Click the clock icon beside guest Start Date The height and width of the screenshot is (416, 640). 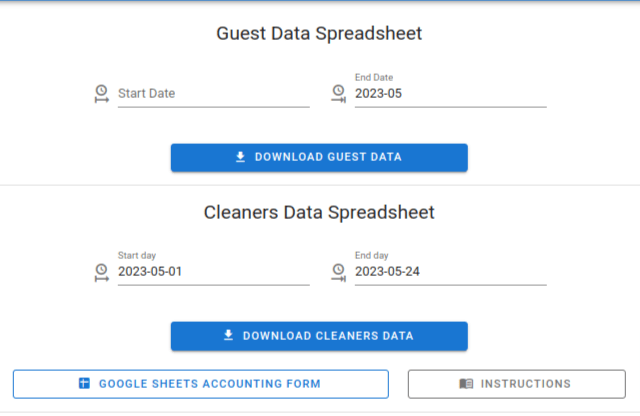pyautogui.click(x=101, y=93)
